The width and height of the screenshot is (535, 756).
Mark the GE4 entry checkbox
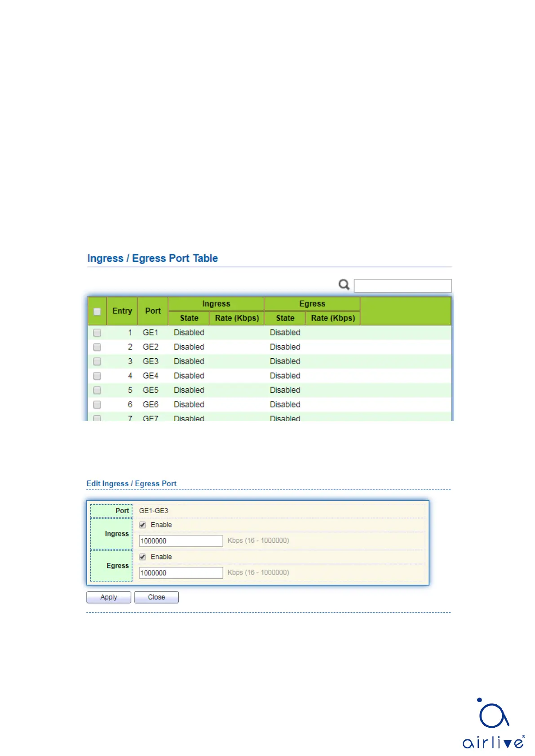coord(97,376)
